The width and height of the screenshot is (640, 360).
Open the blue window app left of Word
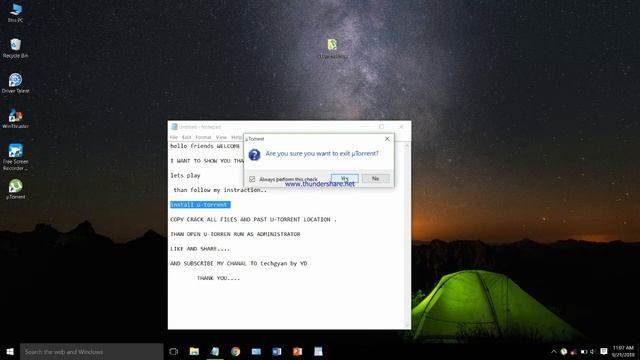click(x=256, y=351)
